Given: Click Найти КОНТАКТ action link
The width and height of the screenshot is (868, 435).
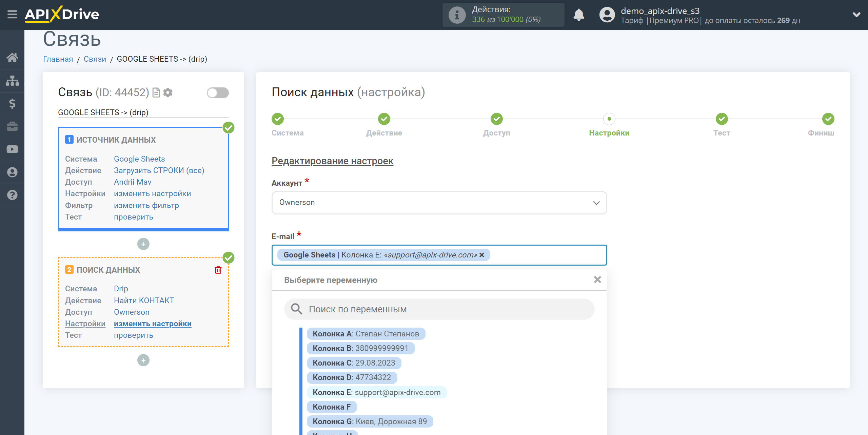Looking at the screenshot, I should point(144,301).
